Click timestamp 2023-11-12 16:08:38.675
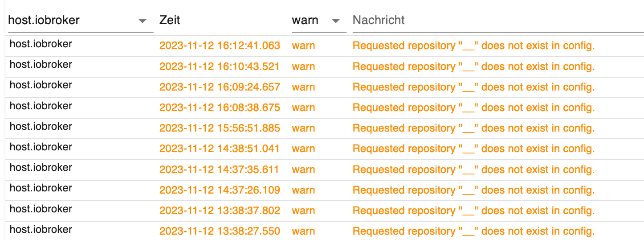The image size is (644, 240). (x=220, y=108)
